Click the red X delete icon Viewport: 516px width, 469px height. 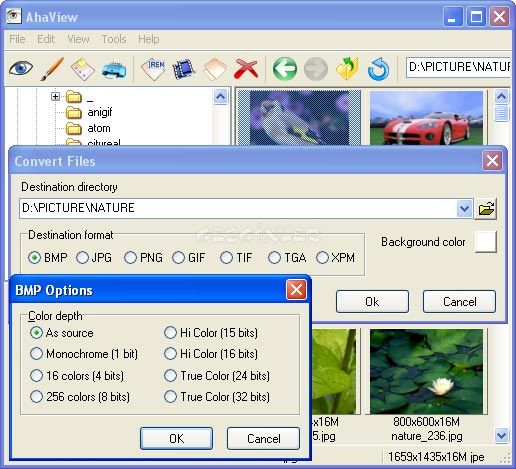[246, 69]
